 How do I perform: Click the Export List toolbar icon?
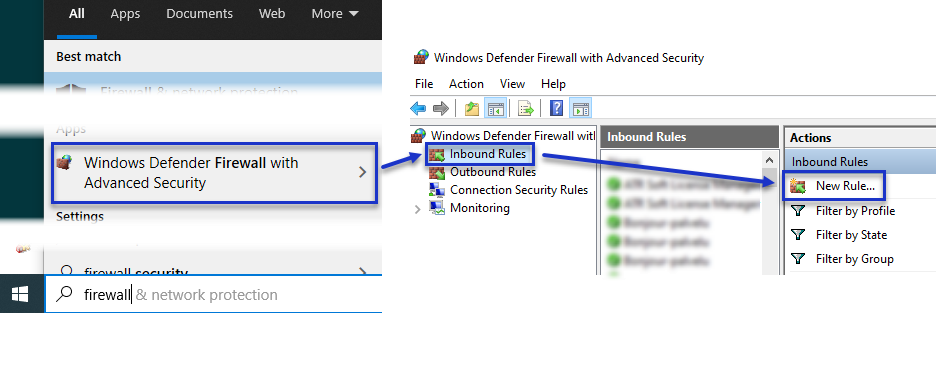pos(525,109)
